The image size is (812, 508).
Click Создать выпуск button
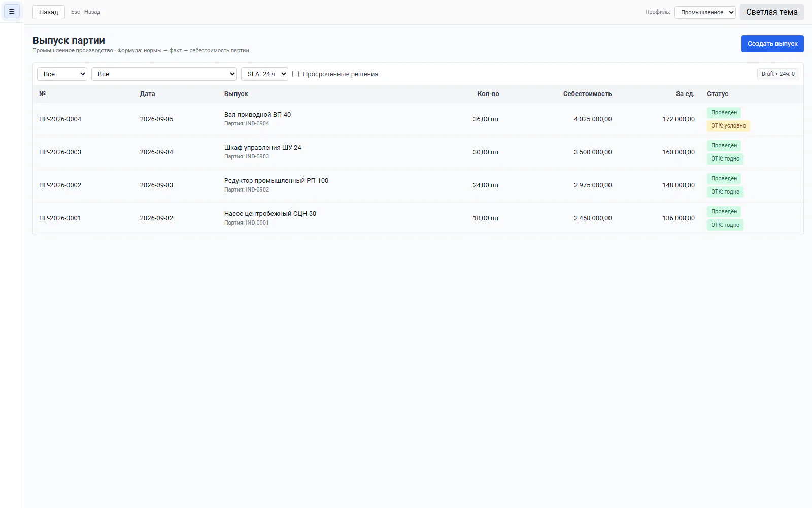pyautogui.click(x=772, y=44)
